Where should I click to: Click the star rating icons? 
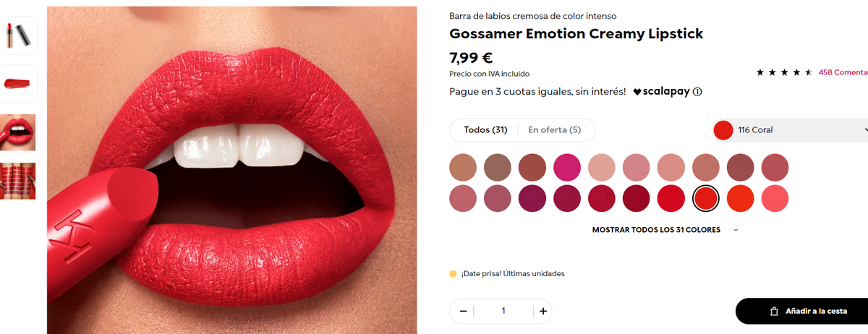[784, 72]
